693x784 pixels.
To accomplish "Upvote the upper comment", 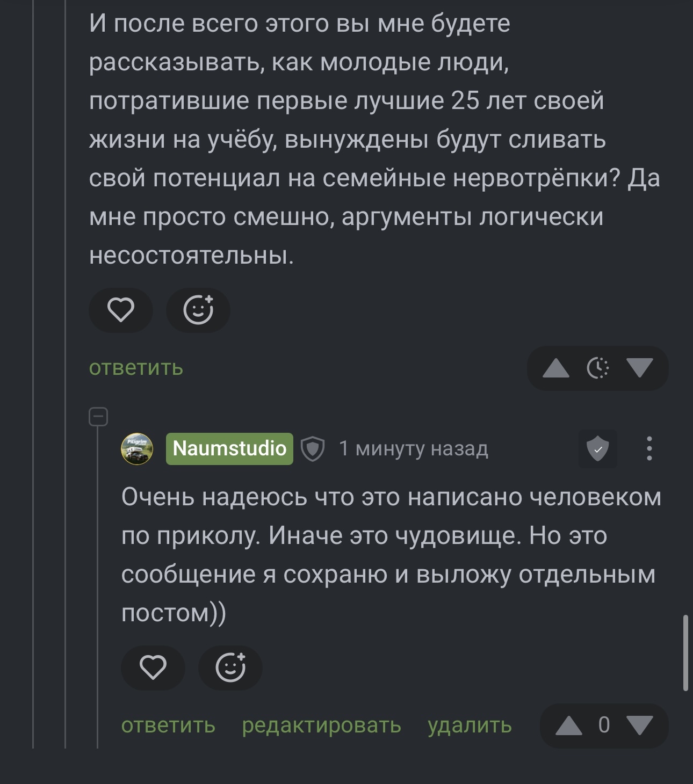I will [555, 368].
